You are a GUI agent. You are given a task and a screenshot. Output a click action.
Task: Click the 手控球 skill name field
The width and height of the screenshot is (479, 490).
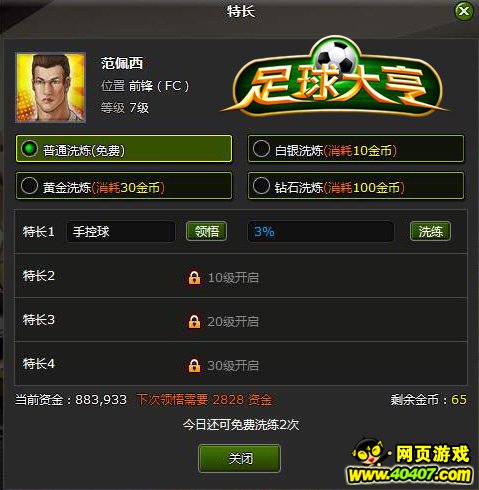click(x=121, y=231)
